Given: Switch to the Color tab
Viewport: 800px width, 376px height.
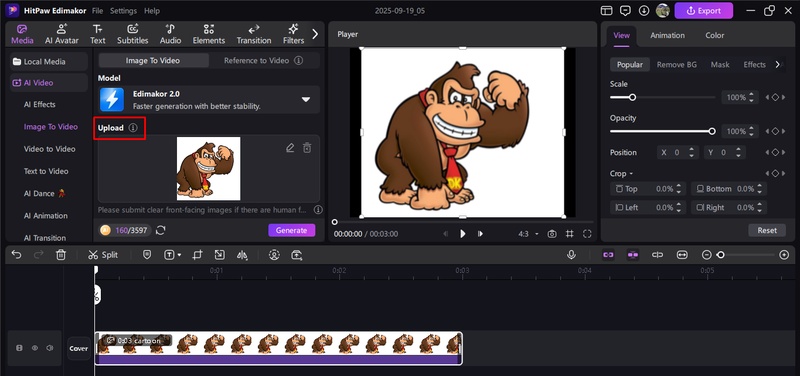Looking at the screenshot, I should (715, 35).
